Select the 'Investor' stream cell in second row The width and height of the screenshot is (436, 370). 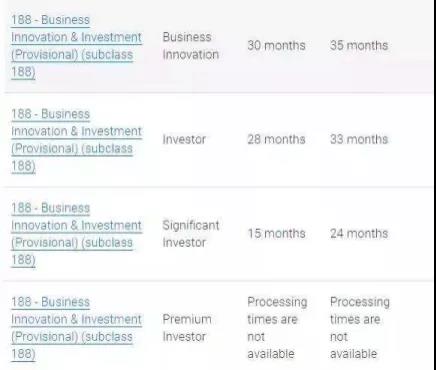184,140
